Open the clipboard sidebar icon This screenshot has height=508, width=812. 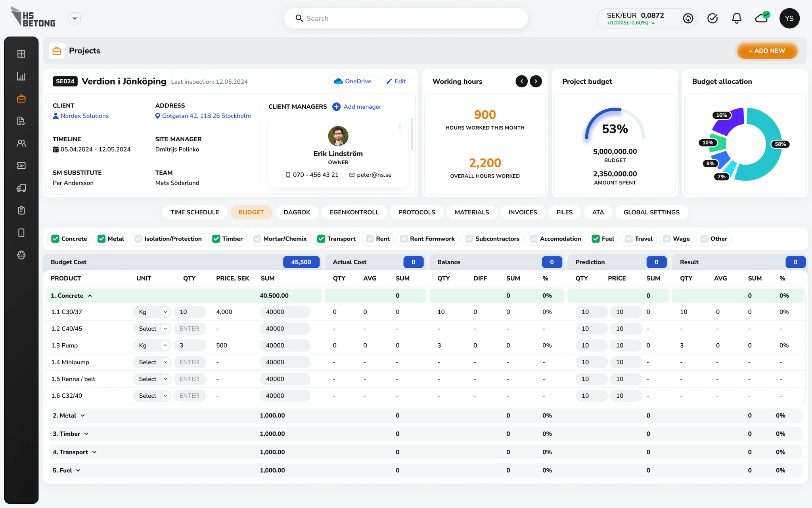point(21,210)
